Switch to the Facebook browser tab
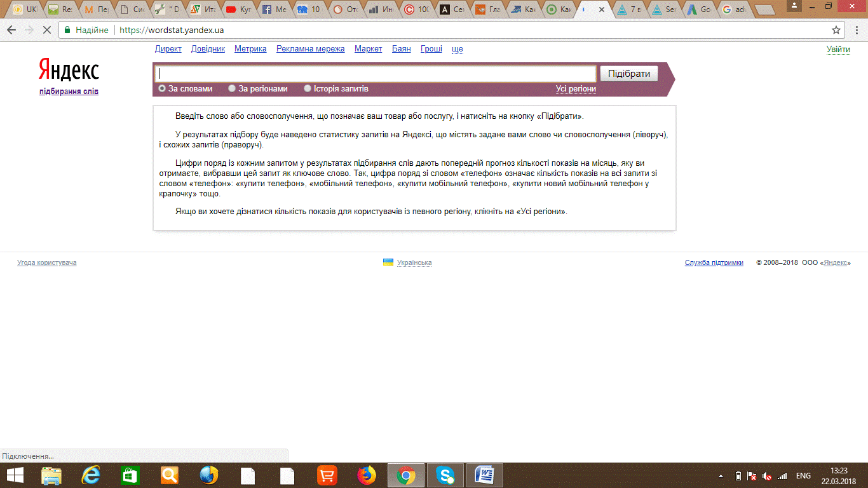868x488 pixels. pos(274,10)
